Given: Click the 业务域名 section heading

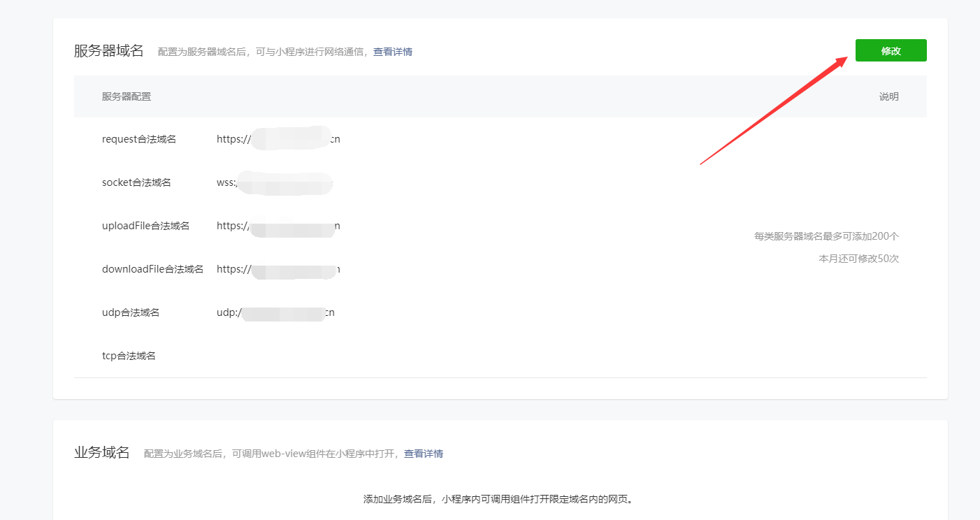Looking at the screenshot, I should [x=102, y=452].
